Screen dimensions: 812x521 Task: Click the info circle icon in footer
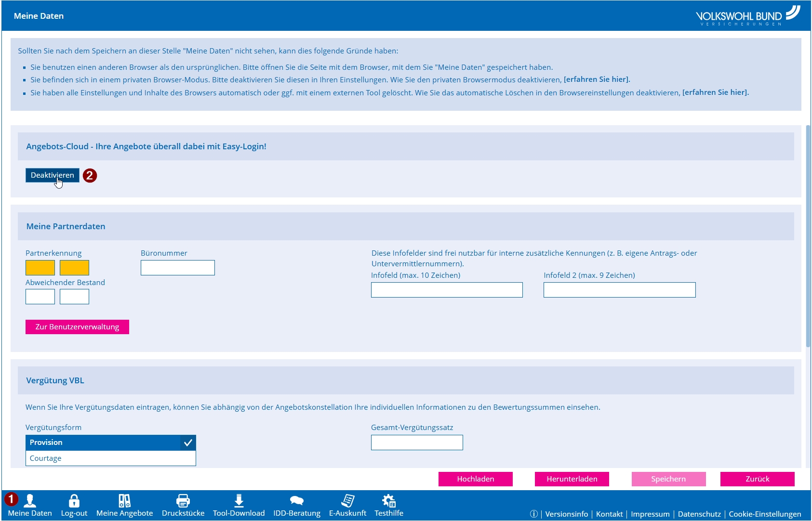click(534, 514)
